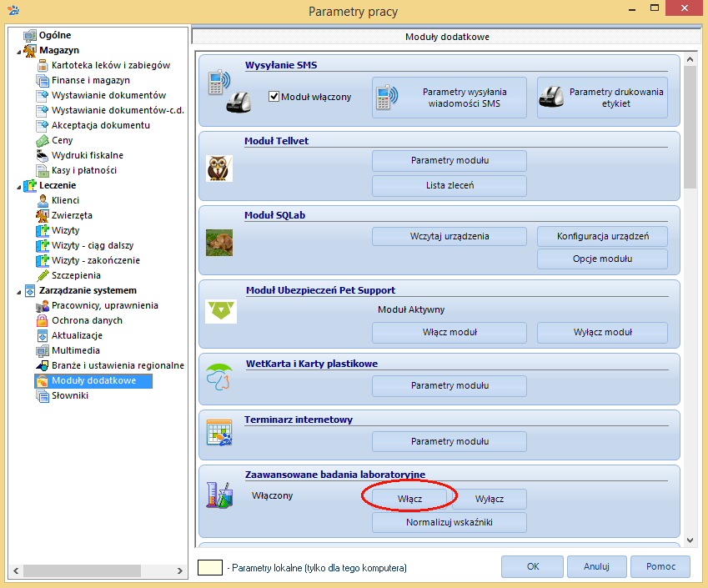Collapse the Magazyn tree node
Screen dimensions: 708x588
19,52
